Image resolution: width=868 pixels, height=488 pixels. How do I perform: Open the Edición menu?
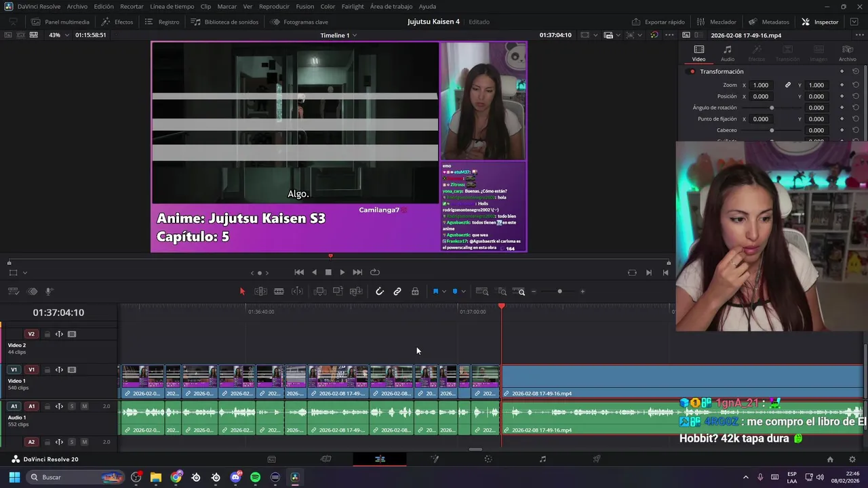click(x=104, y=6)
